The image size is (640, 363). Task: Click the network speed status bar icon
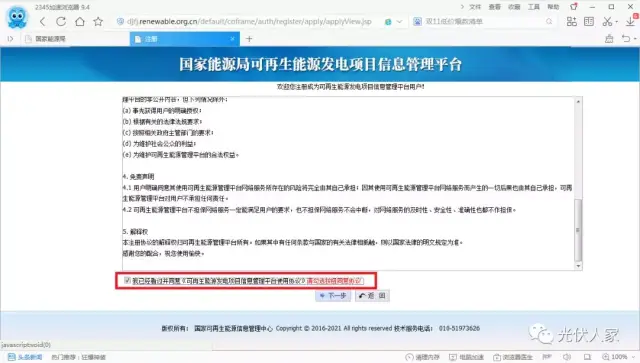click(547, 357)
